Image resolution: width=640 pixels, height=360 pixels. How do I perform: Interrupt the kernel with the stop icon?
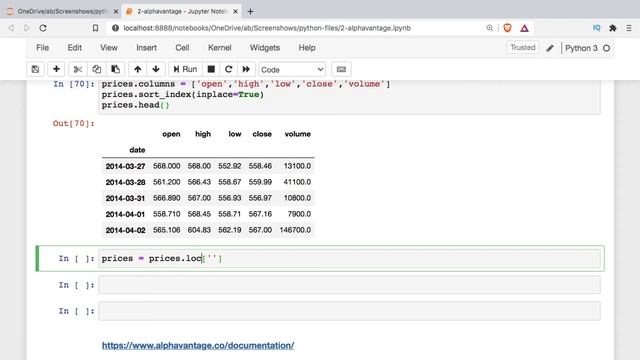[211, 69]
